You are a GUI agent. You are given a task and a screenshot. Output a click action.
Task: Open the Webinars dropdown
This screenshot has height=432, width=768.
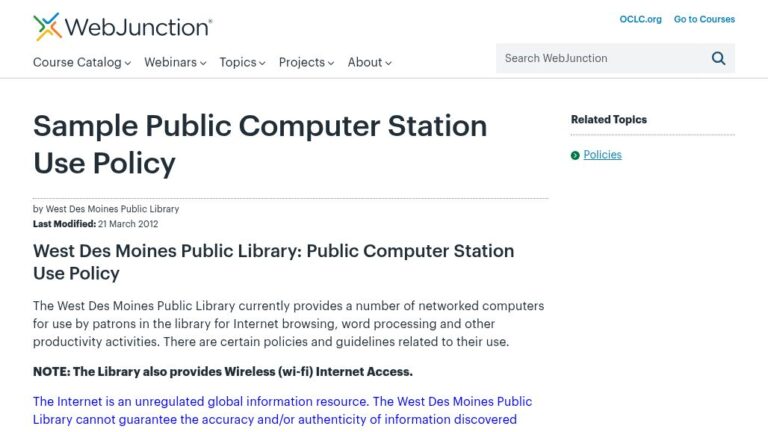pyautogui.click(x=175, y=62)
